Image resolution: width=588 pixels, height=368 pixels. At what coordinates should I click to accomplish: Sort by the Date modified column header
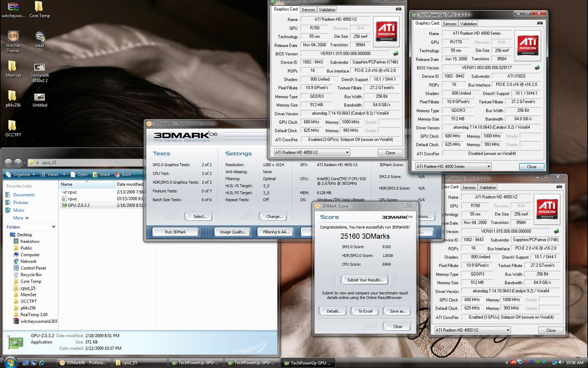click(x=129, y=184)
